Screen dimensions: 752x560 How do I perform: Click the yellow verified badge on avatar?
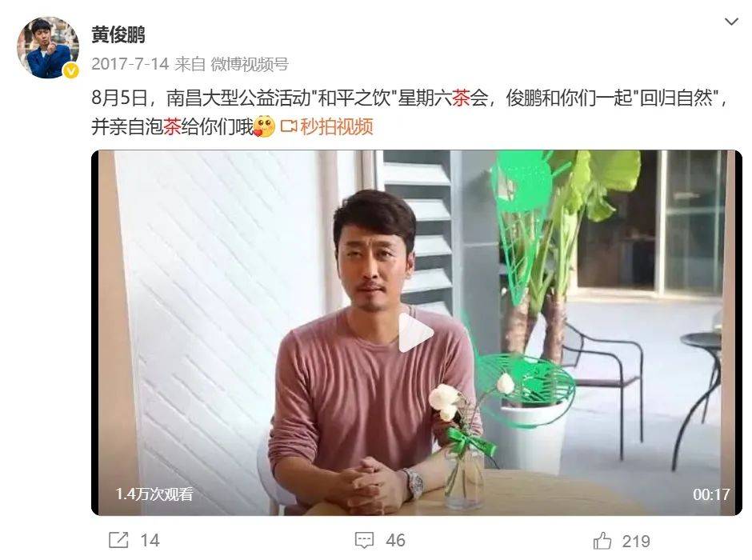pos(71,71)
